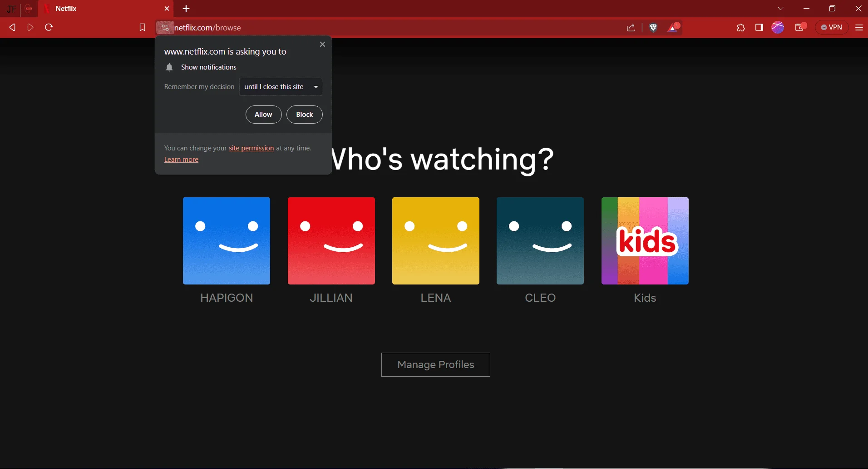Click the VPN button
This screenshot has height=469, width=868.
[x=832, y=27]
